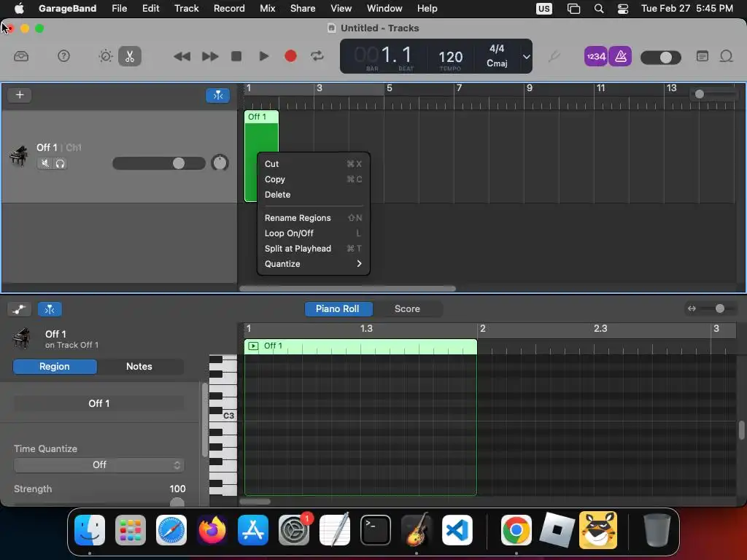Click the editor horizontal auto-zoom arrows icon
Viewport: 747px width, 560px height.
(x=692, y=308)
